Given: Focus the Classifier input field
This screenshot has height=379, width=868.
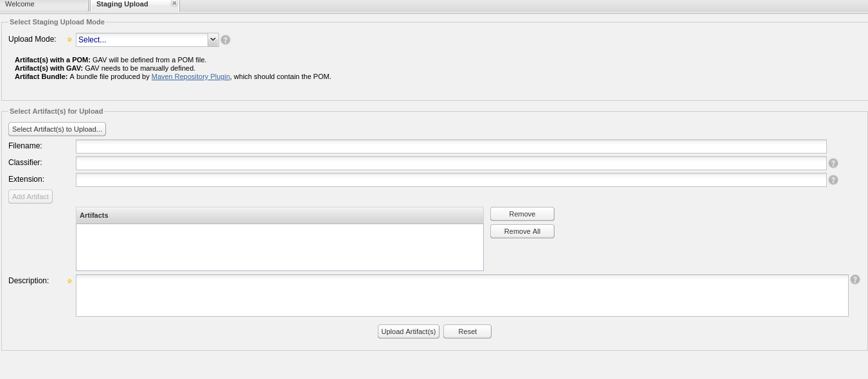Looking at the screenshot, I should [451, 163].
